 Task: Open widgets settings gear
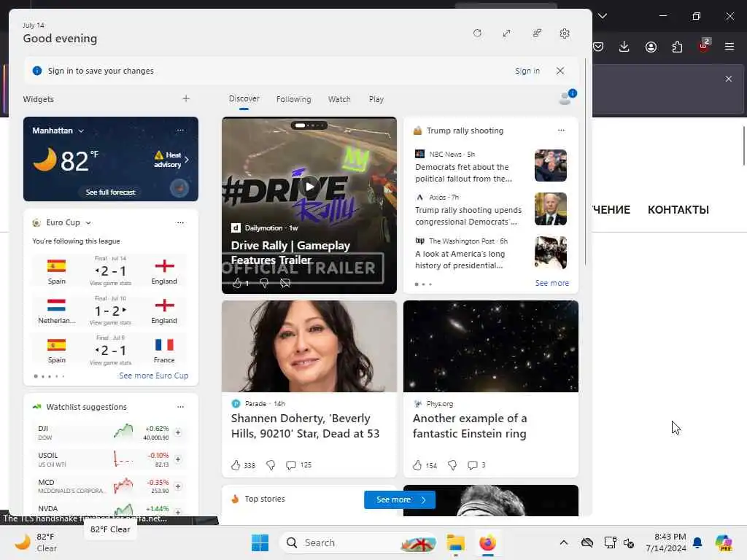(x=565, y=34)
